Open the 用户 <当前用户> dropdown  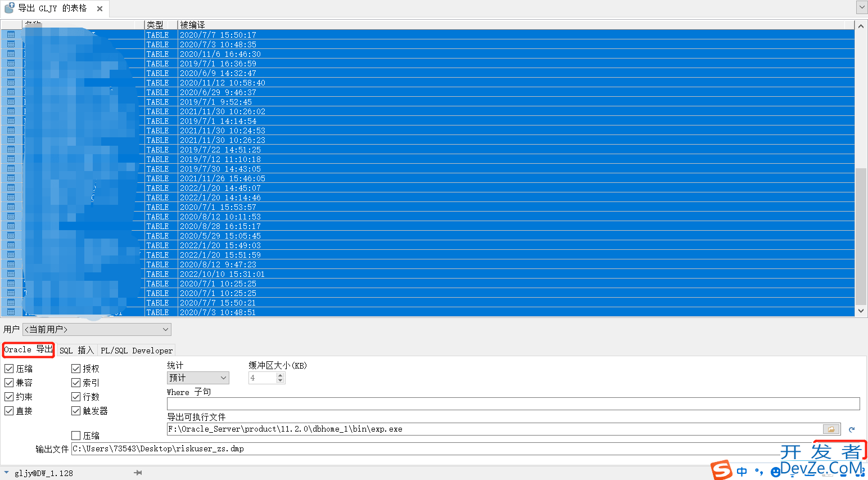click(97, 329)
